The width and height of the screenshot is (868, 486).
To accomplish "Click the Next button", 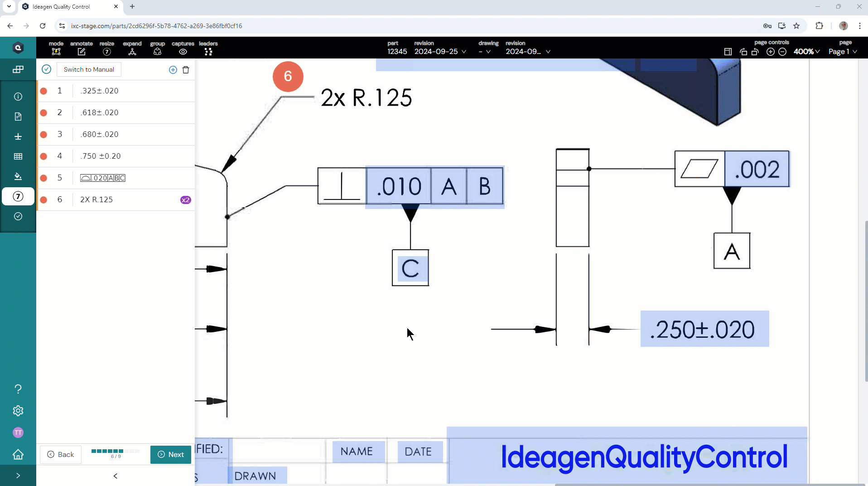I will coord(171,454).
